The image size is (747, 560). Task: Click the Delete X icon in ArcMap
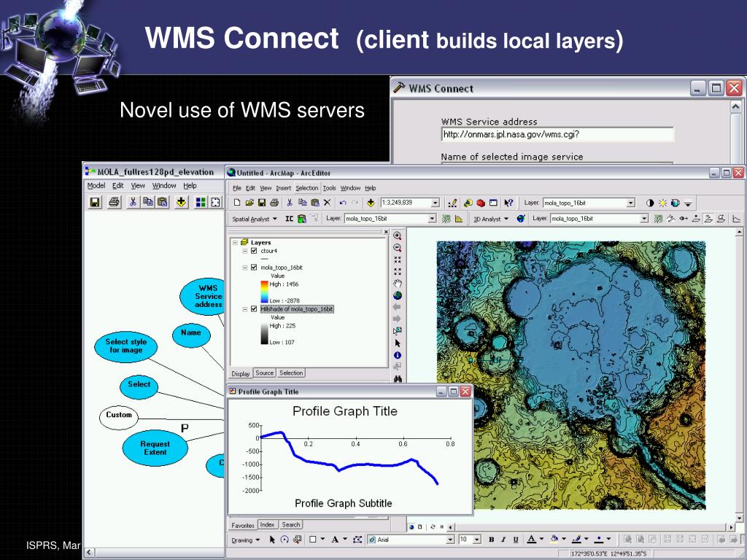[x=328, y=203]
